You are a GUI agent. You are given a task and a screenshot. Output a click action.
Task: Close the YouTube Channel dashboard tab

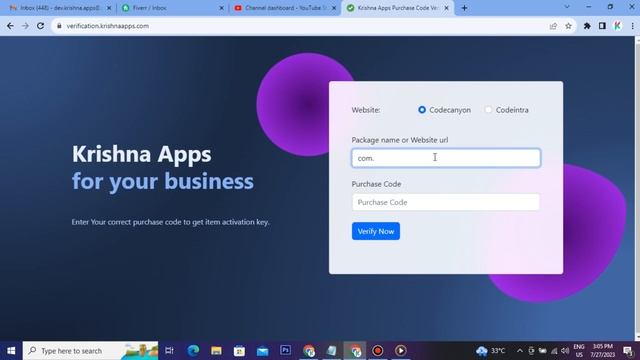334,8
